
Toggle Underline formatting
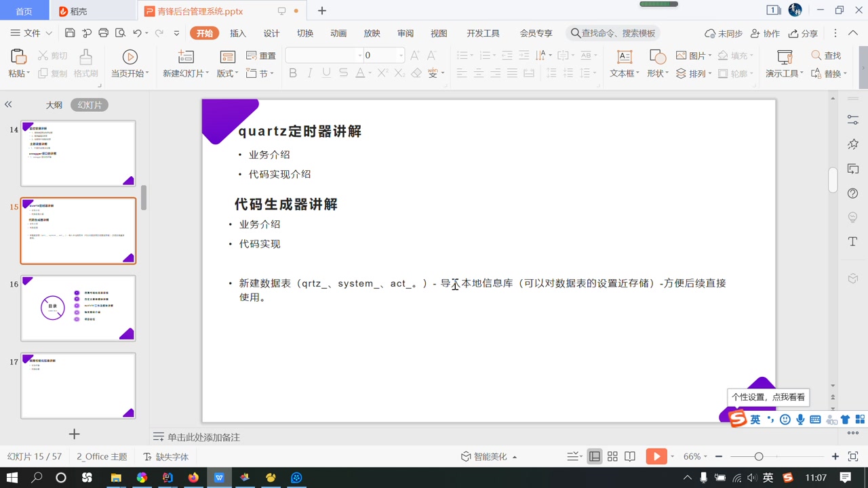pos(327,73)
